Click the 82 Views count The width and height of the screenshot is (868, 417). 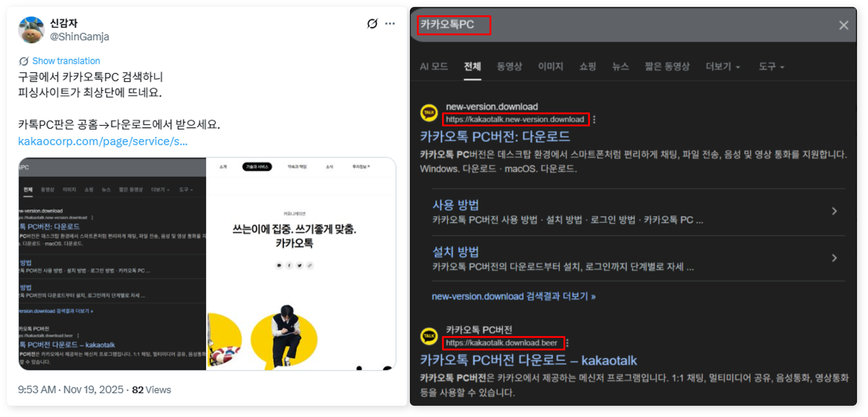152,390
